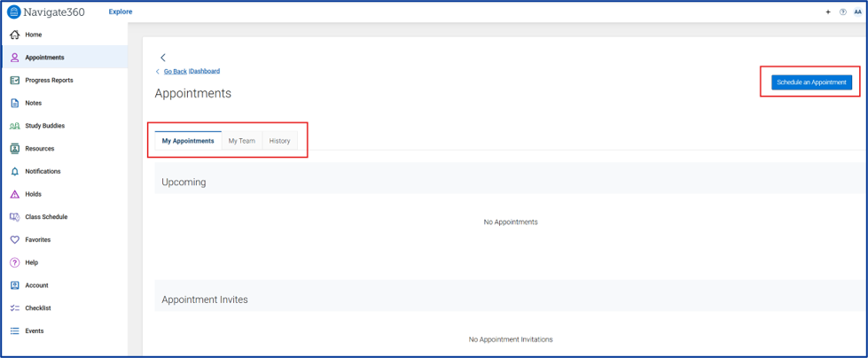The height and width of the screenshot is (358, 868).
Task: Click the Appointment Invites section heading
Action: (x=205, y=300)
